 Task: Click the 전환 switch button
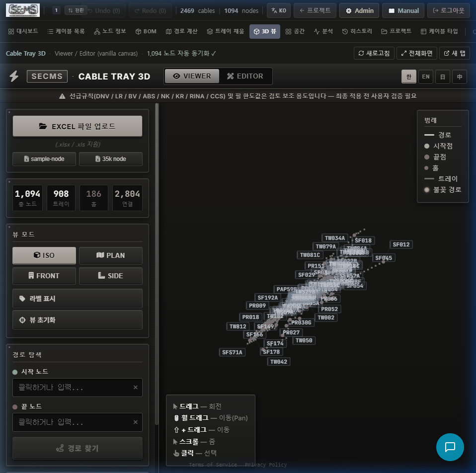76,10
